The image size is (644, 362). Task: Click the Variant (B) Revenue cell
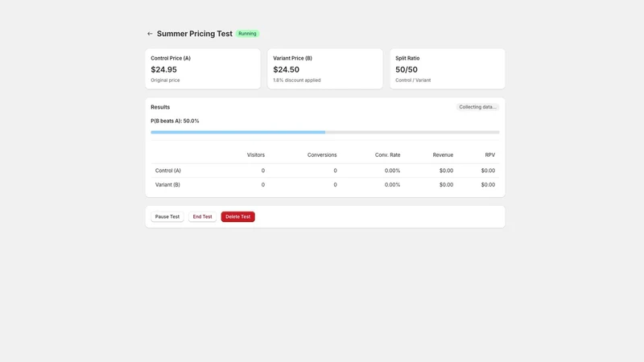click(x=447, y=185)
